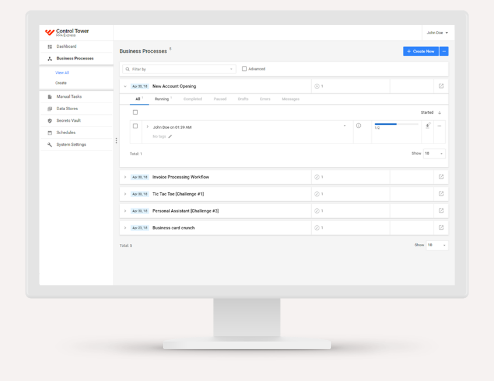Open New Account Opening in new window icon
The height and width of the screenshot is (381, 494).
(x=441, y=86)
